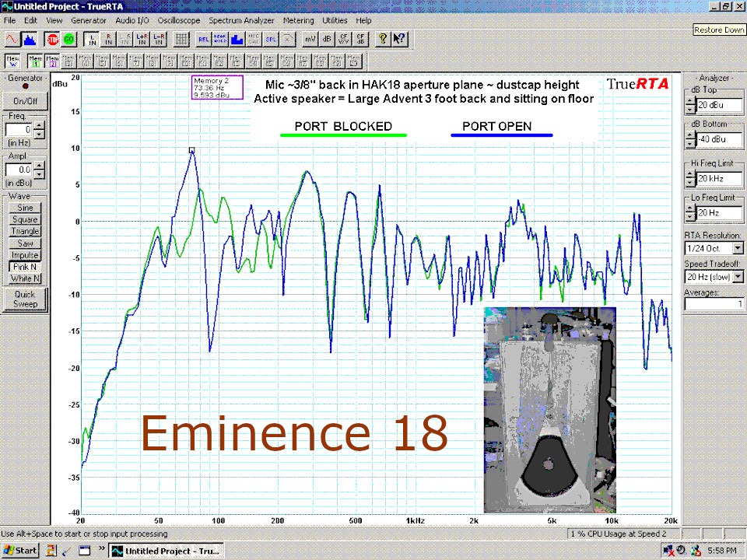Select the Impulse waveform
The height and width of the screenshot is (560, 747).
point(25,255)
